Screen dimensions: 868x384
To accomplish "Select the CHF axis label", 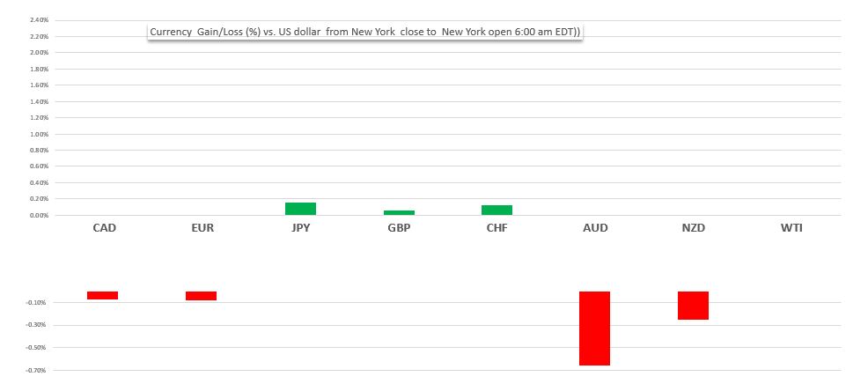I will tap(497, 227).
